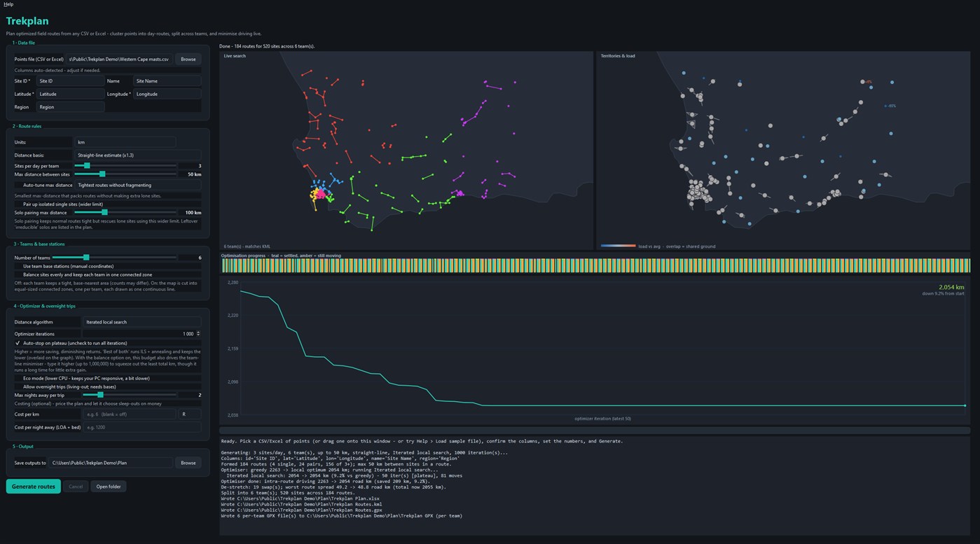Click the 2,054 km value on graph
The width and height of the screenshot is (980, 544).
coord(951,287)
